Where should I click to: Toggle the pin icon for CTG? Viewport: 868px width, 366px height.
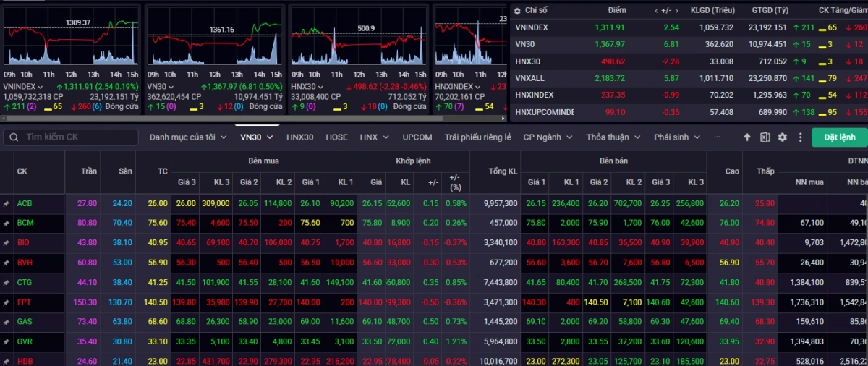(x=7, y=282)
